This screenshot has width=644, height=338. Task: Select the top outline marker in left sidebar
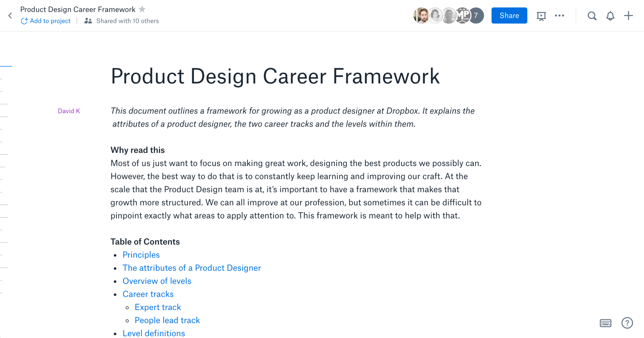[x=6, y=66]
